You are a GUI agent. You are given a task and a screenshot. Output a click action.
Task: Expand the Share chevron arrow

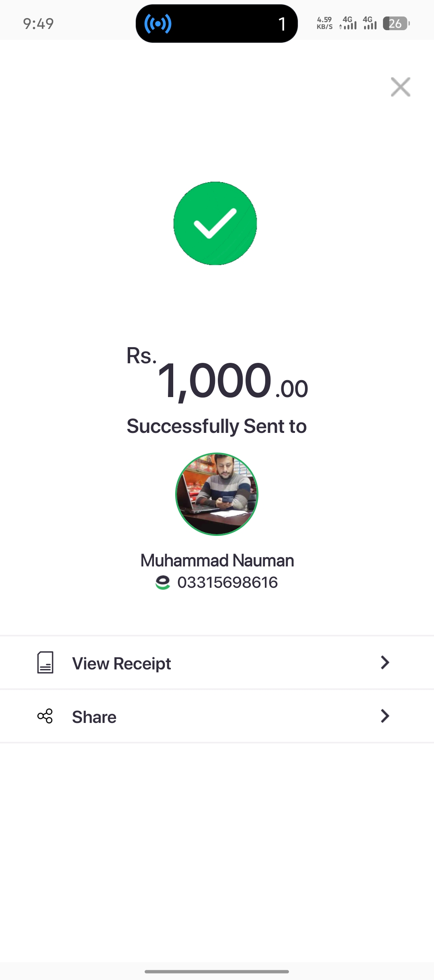(385, 716)
